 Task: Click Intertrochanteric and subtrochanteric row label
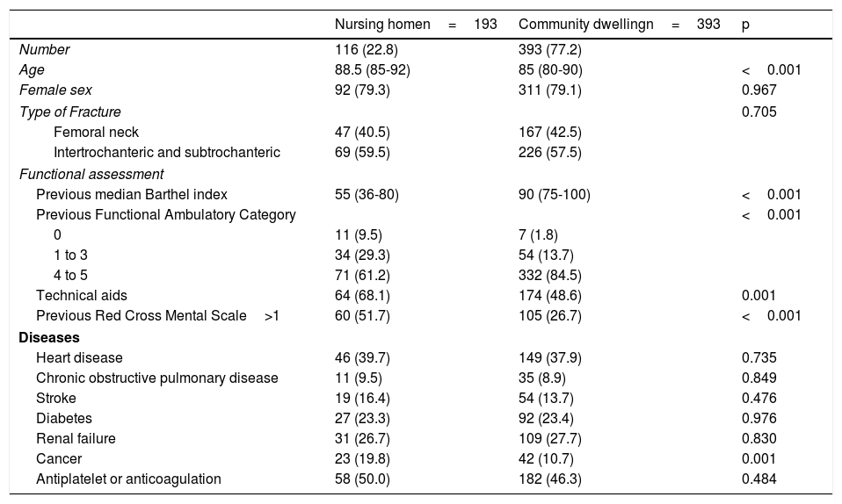[167, 153]
